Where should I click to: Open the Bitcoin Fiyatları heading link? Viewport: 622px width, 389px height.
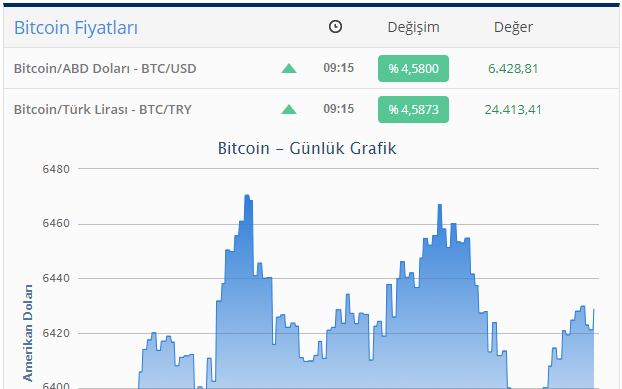[76, 28]
